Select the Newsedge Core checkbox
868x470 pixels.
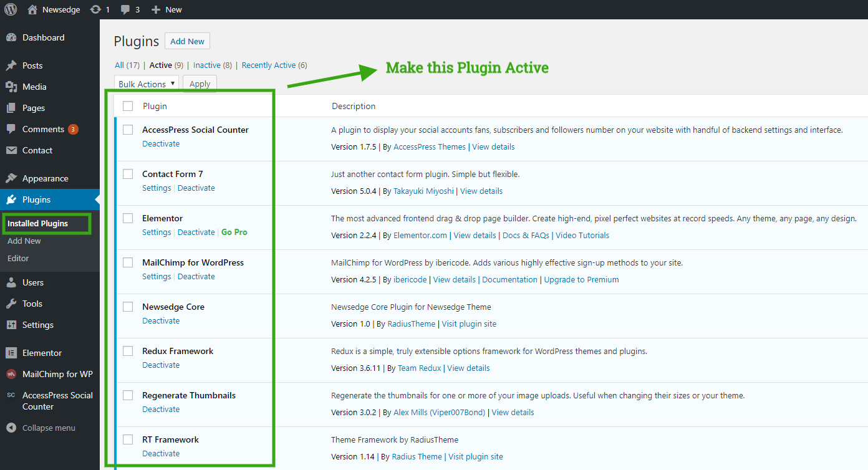tap(128, 307)
